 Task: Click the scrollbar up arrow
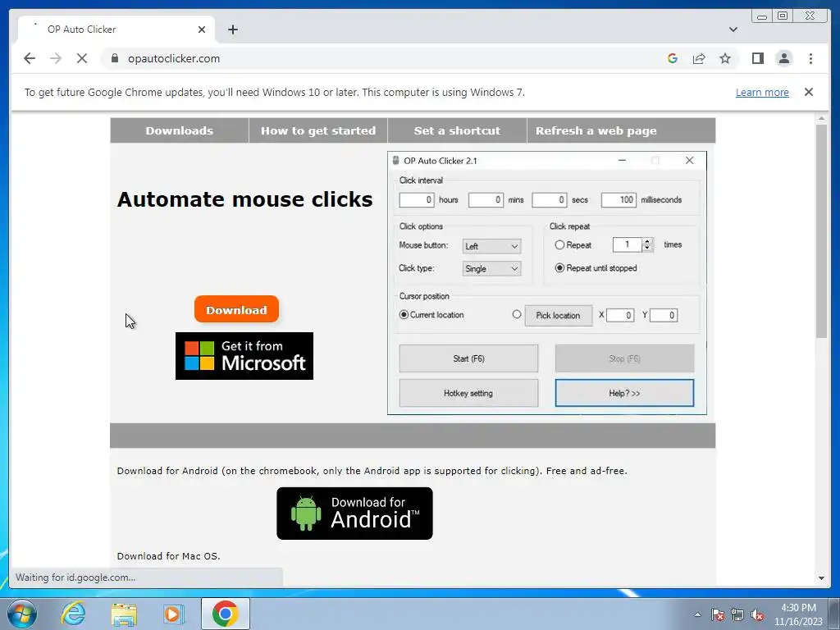[821, 118]
